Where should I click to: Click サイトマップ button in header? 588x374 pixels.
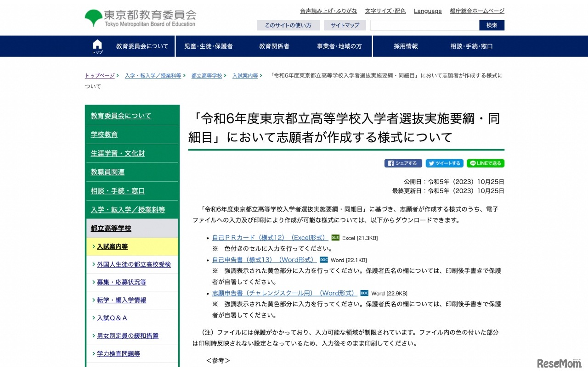pyautogui.click(x=345, y=25)
